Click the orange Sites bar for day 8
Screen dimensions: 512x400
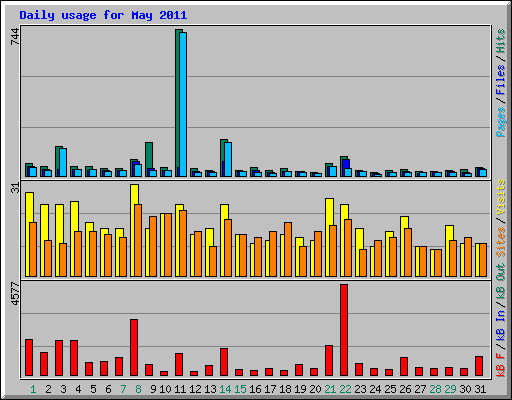[x=138, y=240]
